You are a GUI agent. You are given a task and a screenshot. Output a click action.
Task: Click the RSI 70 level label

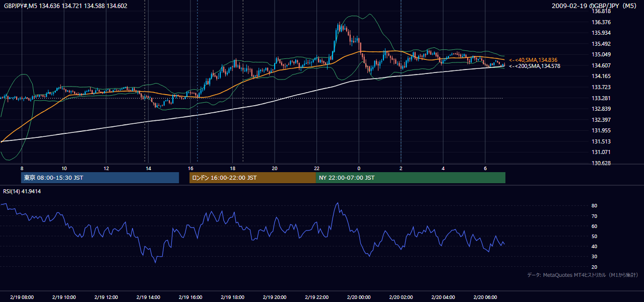tap(594, 216)
